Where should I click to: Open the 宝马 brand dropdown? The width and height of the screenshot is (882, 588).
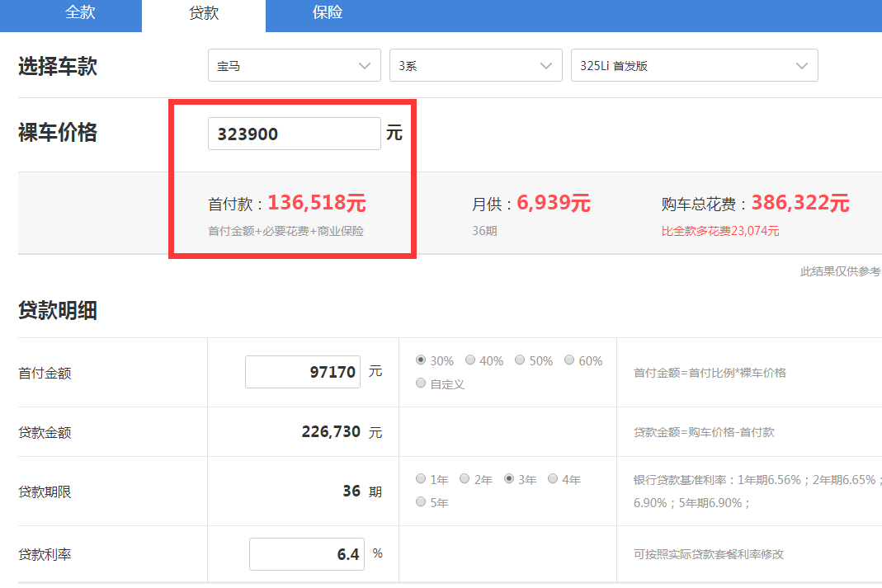pos(295,65)
